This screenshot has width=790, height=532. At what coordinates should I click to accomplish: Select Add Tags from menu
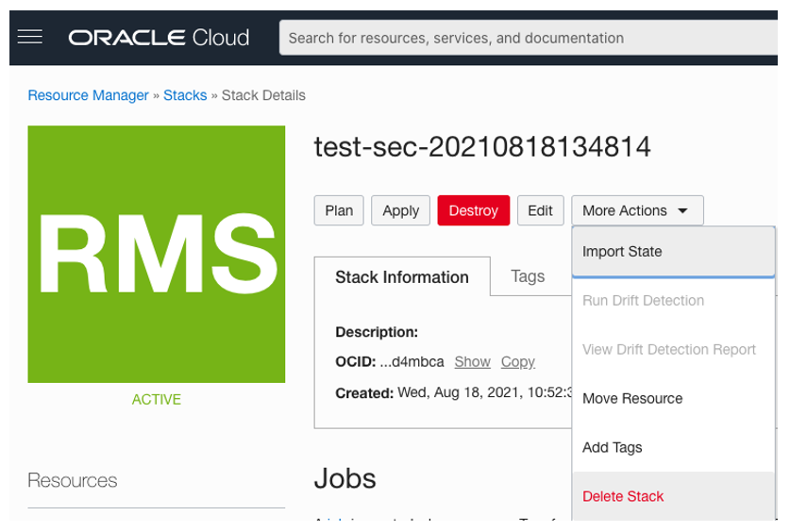(x=612, y=447)
